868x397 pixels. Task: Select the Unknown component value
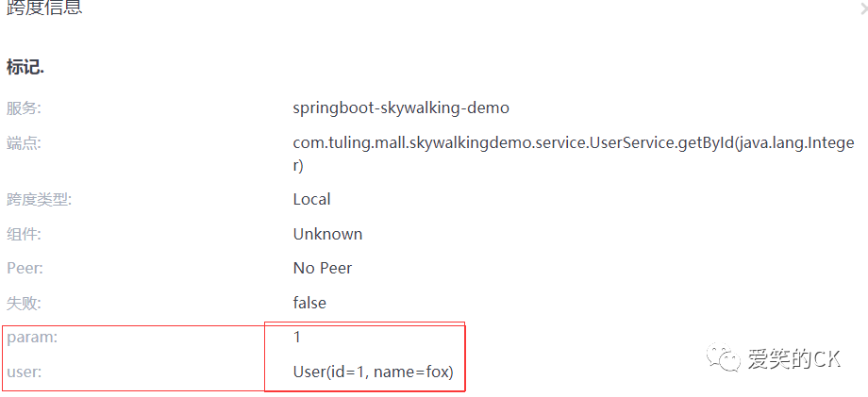tap(327, 234)
